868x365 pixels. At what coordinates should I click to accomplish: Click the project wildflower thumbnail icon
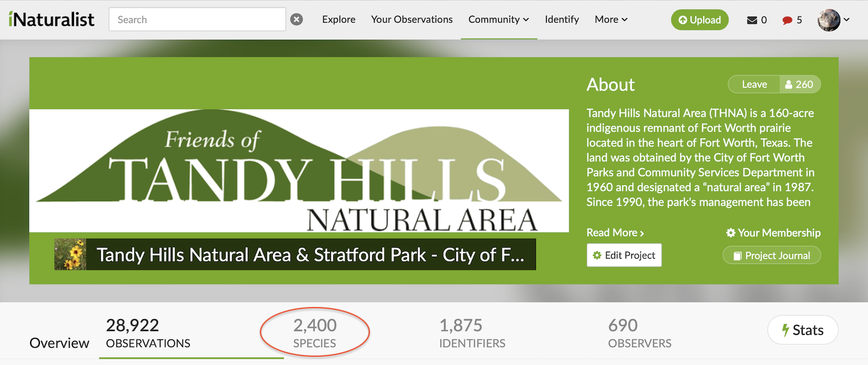point(71,255)
